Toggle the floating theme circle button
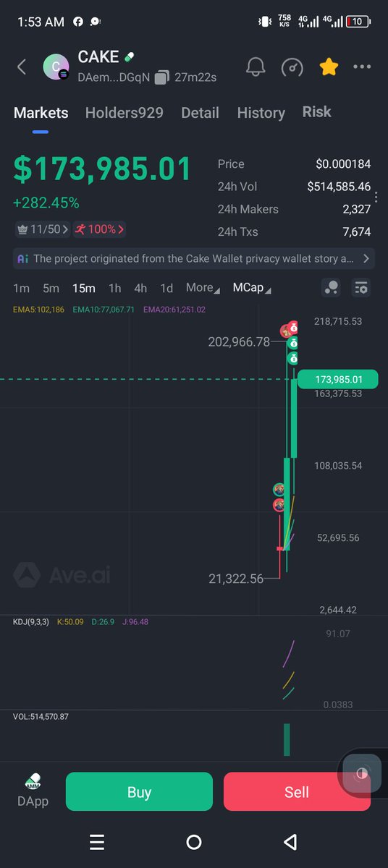Viewport: 388px width, 868px height. (362, 773)
